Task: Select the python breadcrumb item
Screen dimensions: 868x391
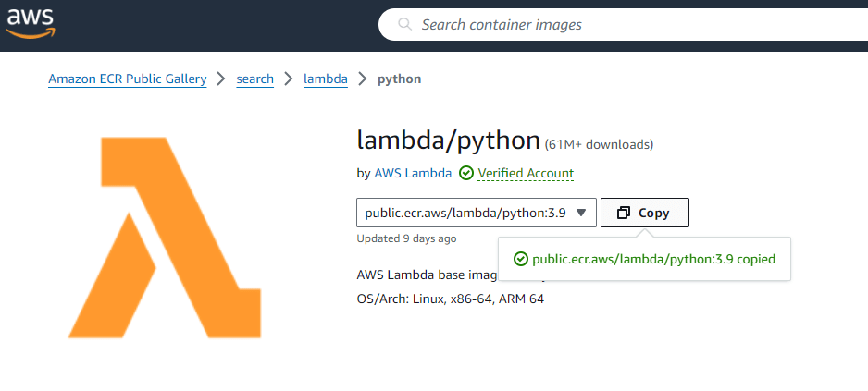Action: click(x=399, y=79)
